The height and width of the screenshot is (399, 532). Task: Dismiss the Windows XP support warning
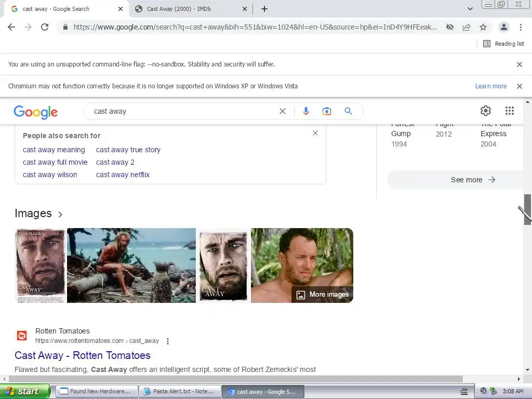click(x=520, y=86)
